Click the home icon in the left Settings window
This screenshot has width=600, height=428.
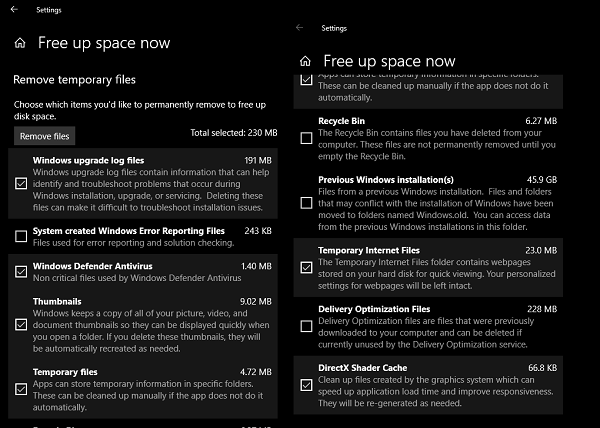click(20, 43)
